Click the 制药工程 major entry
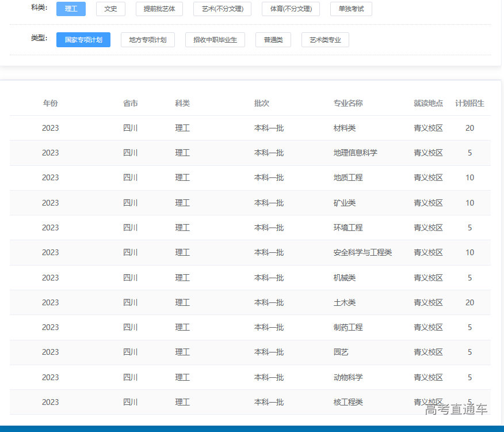The height and width of the screenshot is (432, 504). (x=348, y=327)
